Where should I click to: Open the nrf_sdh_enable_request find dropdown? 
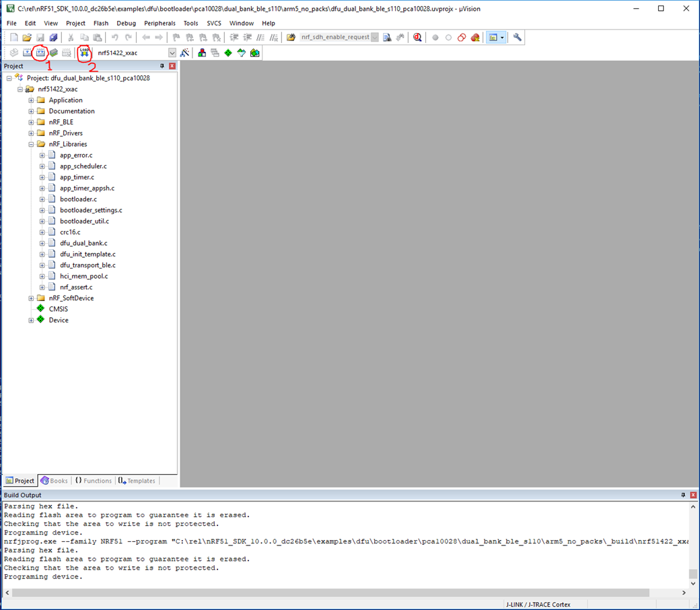point(375,37)
